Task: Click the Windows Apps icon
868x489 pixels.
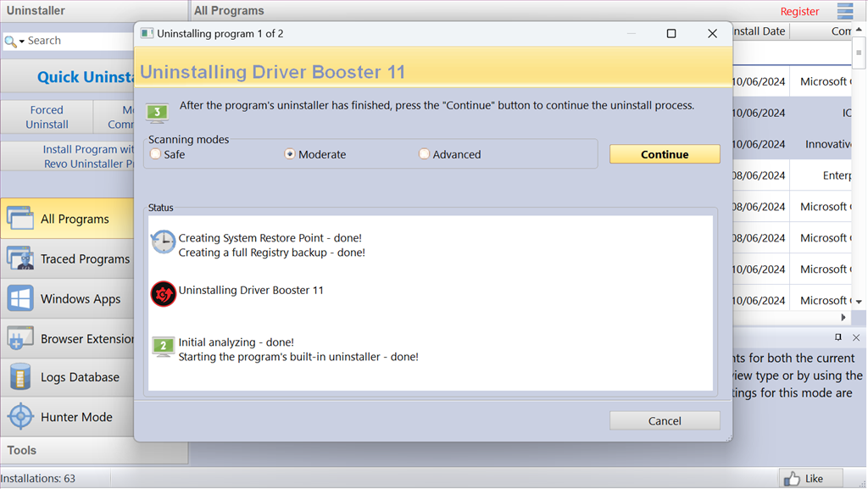Action: (x=19, y=298)
